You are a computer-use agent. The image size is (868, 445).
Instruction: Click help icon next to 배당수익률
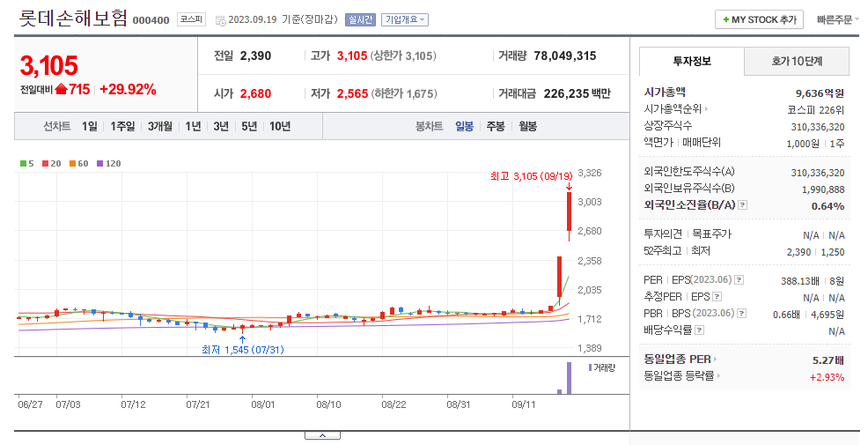point(699,330)
